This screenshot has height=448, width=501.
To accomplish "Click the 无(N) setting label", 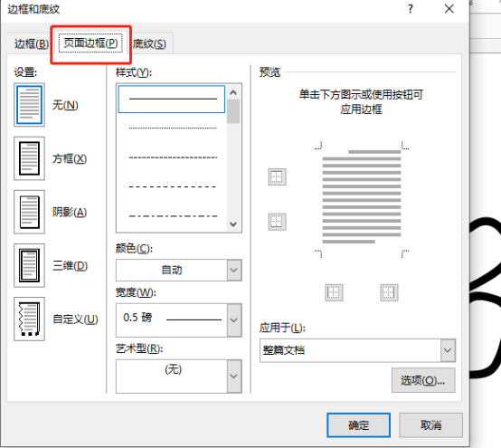I will click(x=65, y=105).
